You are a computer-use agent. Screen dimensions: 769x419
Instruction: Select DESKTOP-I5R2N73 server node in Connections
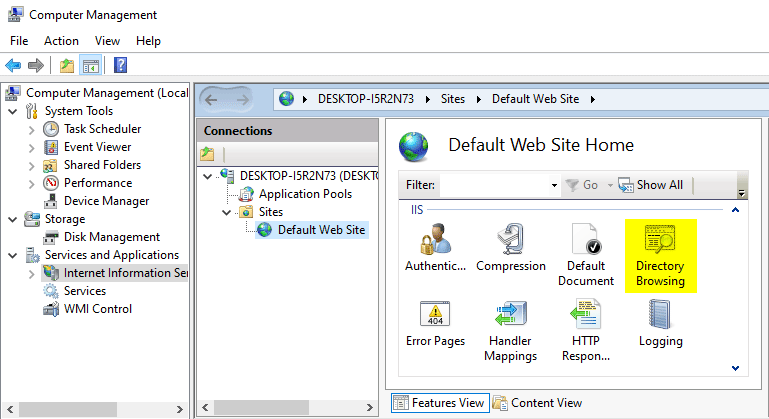point(308,176)
